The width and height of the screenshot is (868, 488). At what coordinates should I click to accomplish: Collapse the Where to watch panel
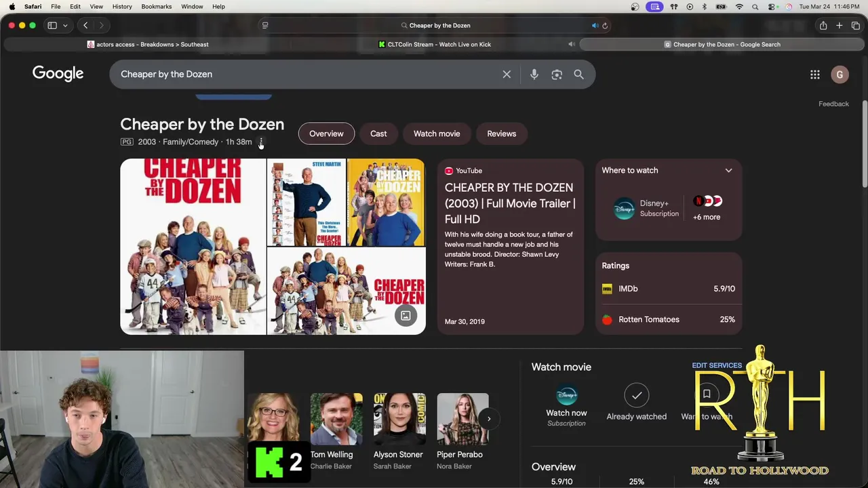(728, 171)
